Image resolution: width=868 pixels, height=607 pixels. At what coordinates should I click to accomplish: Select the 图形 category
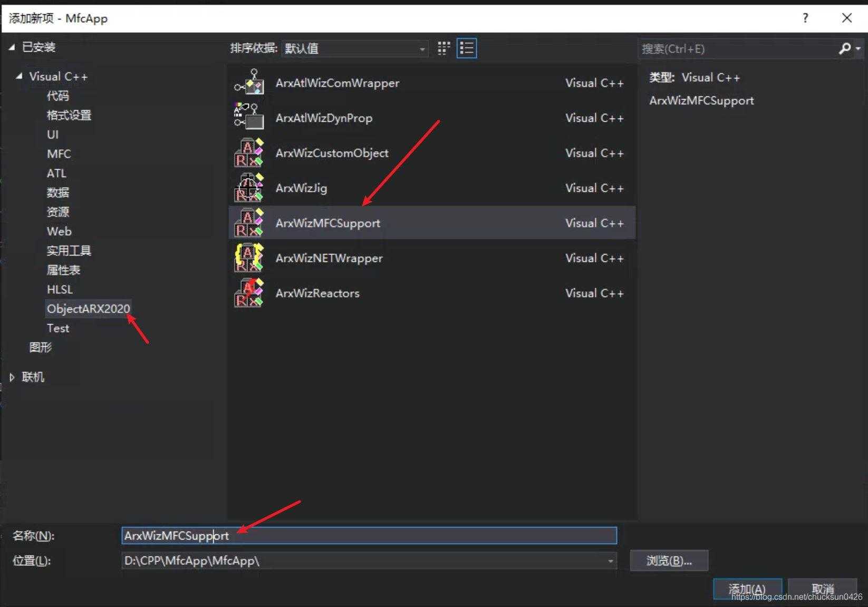(41, 347)
